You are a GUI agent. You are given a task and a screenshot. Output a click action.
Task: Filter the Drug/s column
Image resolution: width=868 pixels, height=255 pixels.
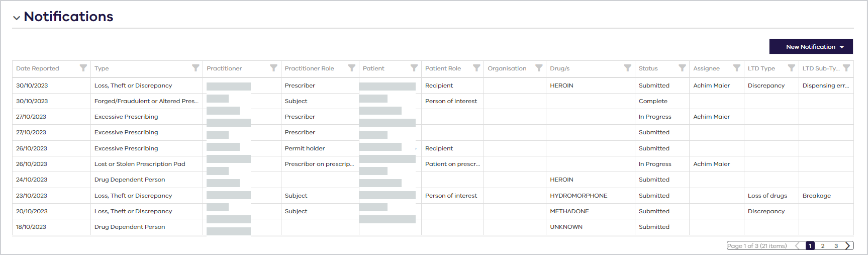tap(628, 68)
